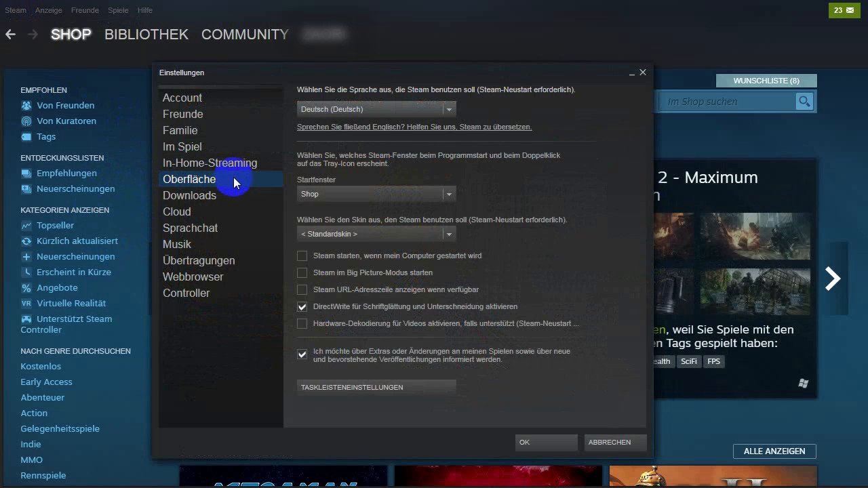Screen dimensions: 868x488
Task: Select Cloud settings category
Action: [x=220, y=211]
